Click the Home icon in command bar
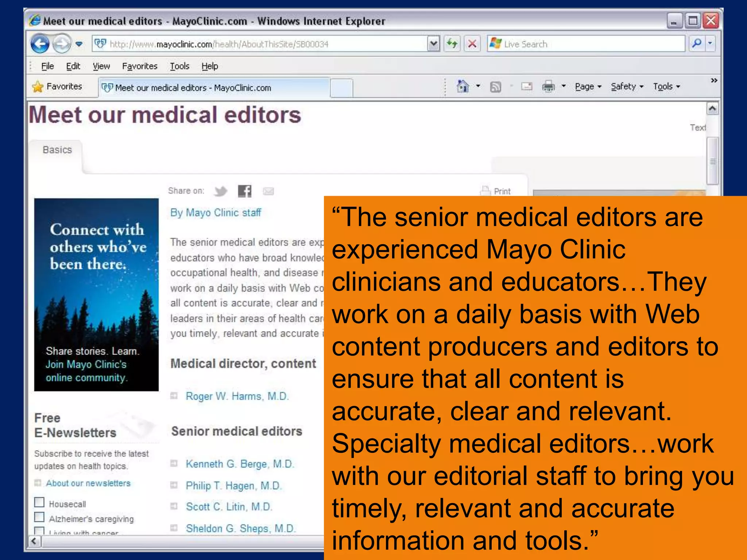Screen dimensions: 747x560 pyautogui.click(x=463, y=86)
